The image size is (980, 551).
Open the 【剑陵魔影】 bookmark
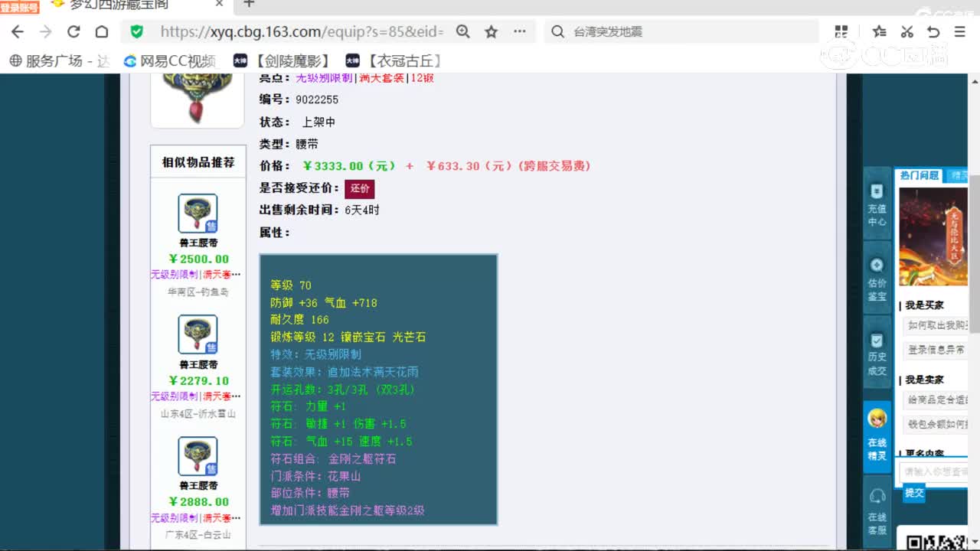(x=283, y=61)
